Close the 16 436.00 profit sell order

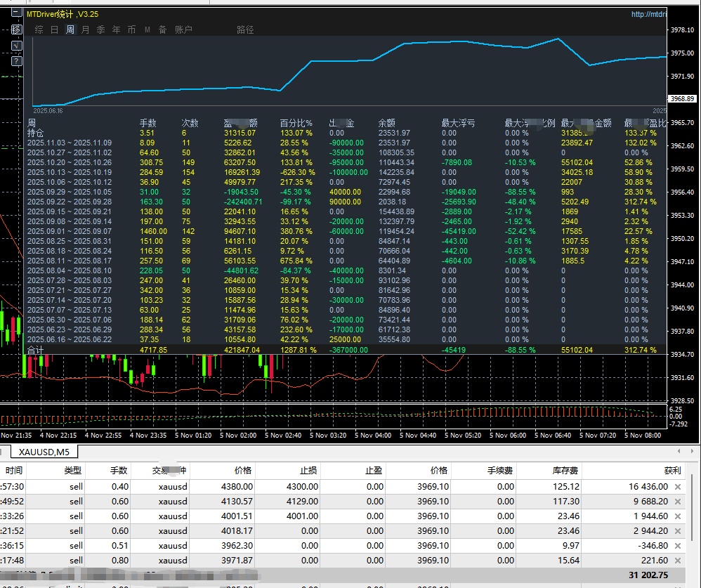point(678,487)
